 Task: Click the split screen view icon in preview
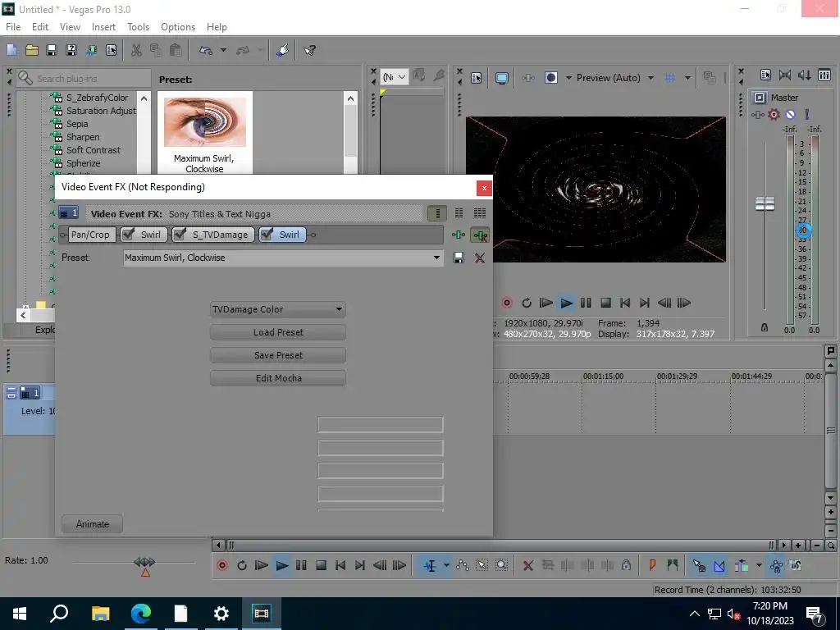[x=550, y=78]
